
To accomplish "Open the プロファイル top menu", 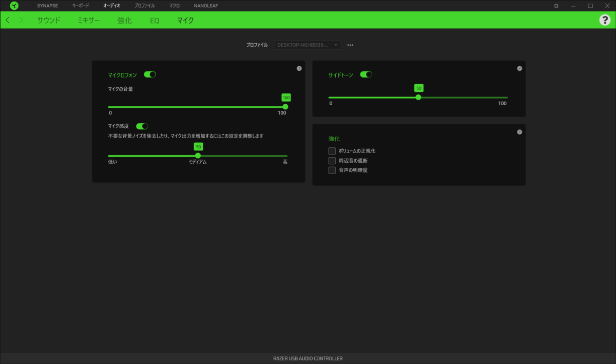I will coord(144,6).
